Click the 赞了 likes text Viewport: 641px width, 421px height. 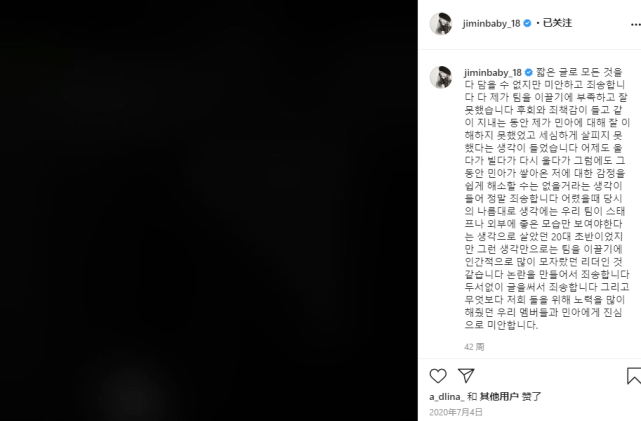(531, 396)
